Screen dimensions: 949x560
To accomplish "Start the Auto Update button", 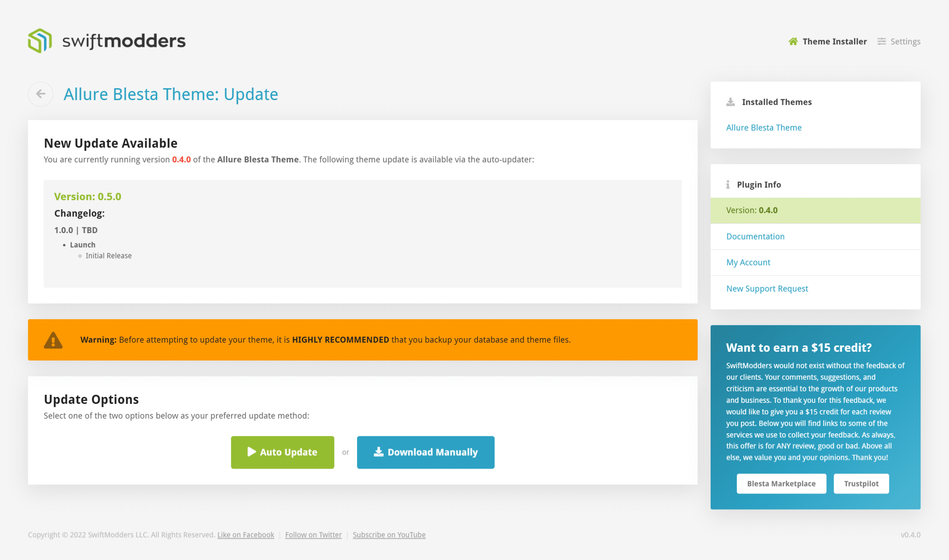I will click(282, 453).
